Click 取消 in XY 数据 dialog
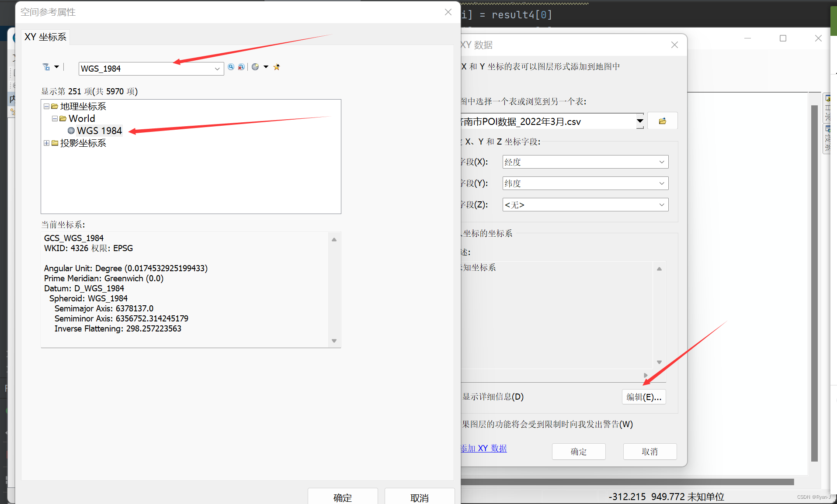This screenshot has width=837, height=504. pos(650,452)
